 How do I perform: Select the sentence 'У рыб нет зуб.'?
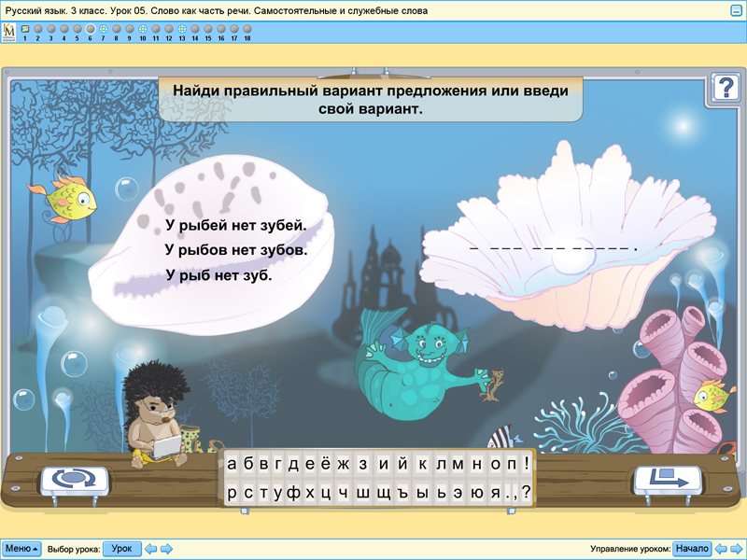(218, 274)
